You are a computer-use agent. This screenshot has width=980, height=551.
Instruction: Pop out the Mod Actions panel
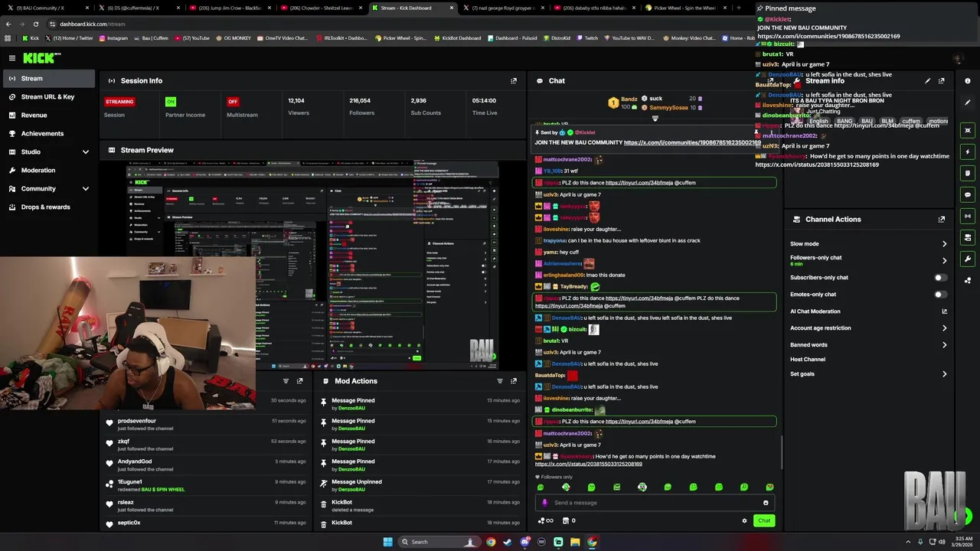click(x=514, y=380)
